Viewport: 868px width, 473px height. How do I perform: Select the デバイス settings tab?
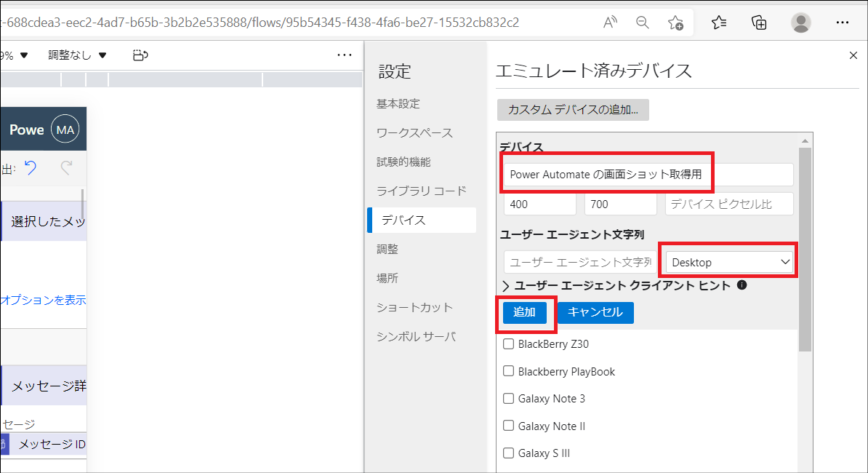click(422, 220)
